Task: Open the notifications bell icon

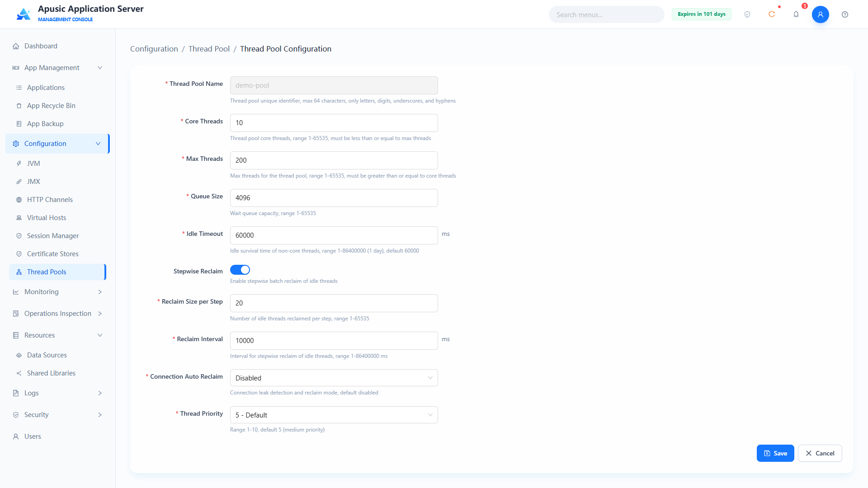Action: click(x=796, y=14)
